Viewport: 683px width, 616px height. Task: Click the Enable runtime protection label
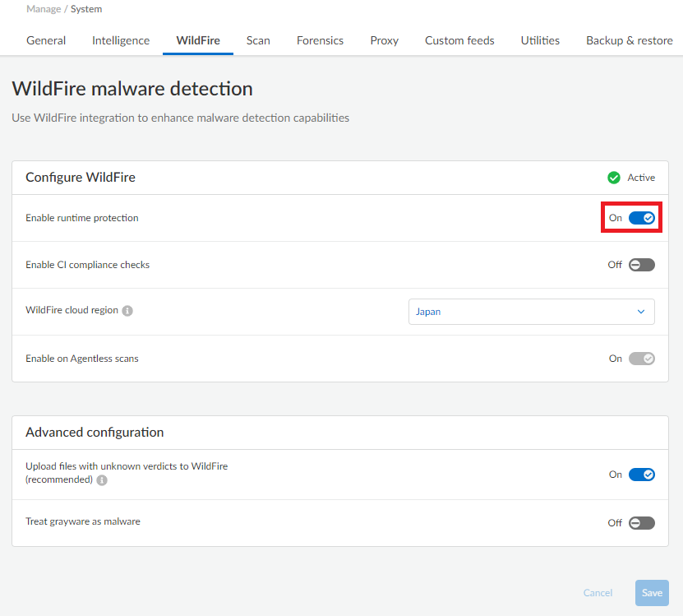pyautogui.click(x=82, y=218)
